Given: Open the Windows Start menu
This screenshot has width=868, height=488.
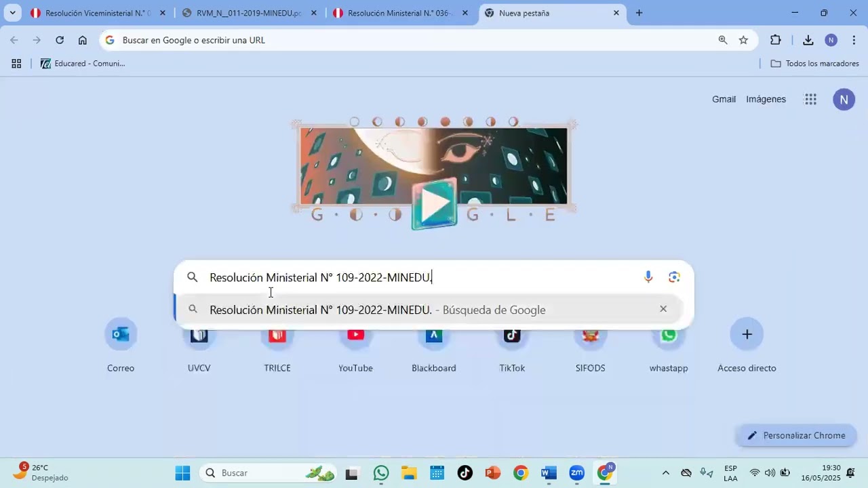Looking at the screenshot, I should pyautogui.click(x=183, y=473).
